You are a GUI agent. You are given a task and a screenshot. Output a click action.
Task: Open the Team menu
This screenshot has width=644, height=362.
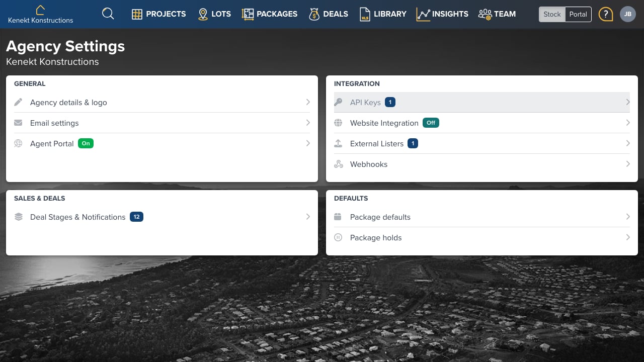click(x=497, y=14)
